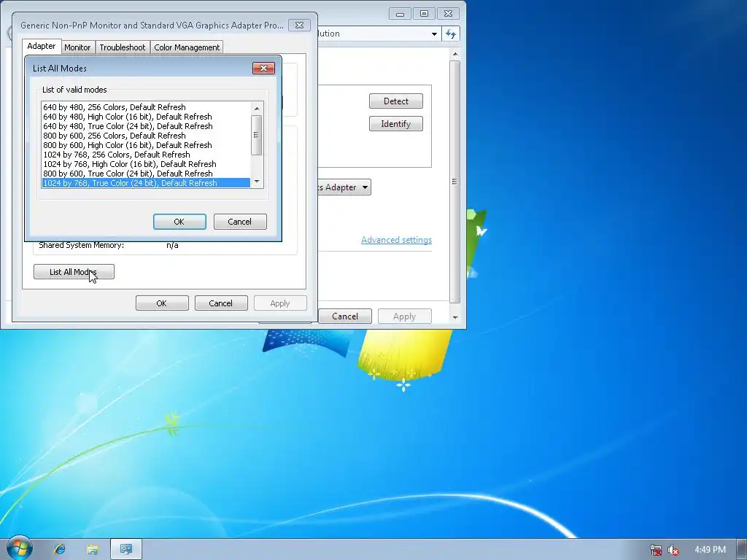Viewport: 747px width, 560px height.
Task: Select 800 by 600, True Color (24 bit)
Action: point(146,174)
